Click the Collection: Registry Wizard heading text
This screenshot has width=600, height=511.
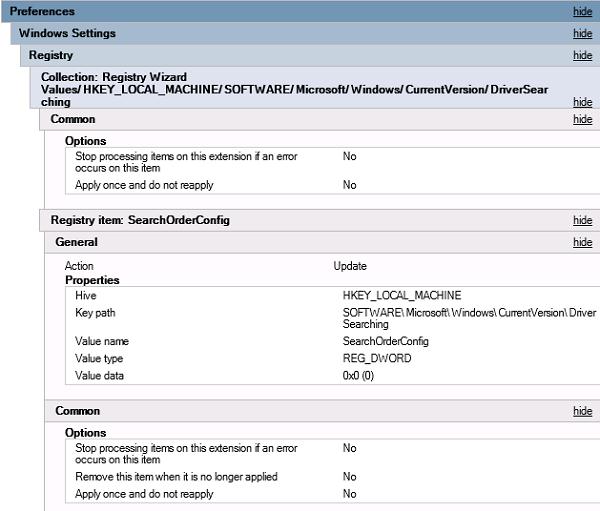[114, 77]
